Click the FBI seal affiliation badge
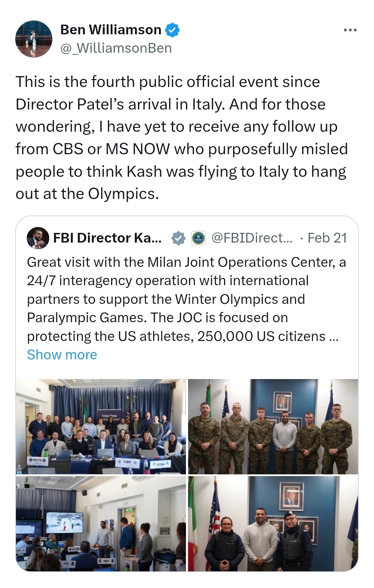Image resolution: width=374 pixels, height=588 pixels. click(x=198, y=238)
